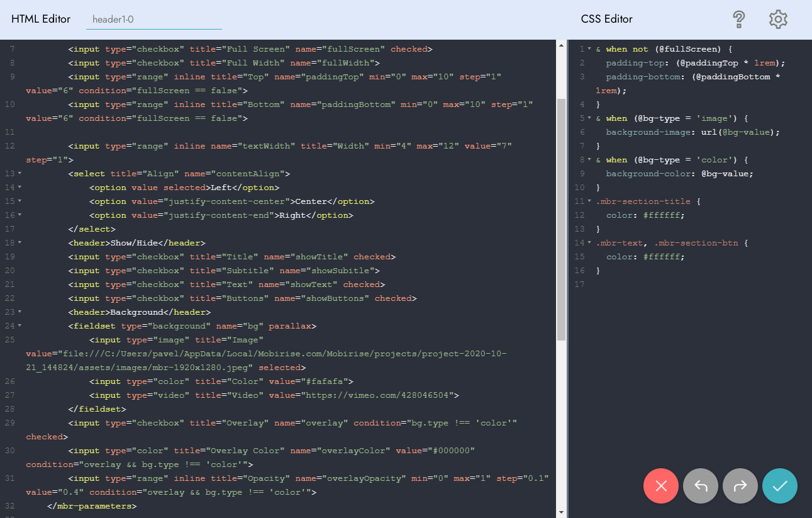Cancel changes with the red X button
The width and height of the screenshot is (812, 518).
(x=661, y=486)
